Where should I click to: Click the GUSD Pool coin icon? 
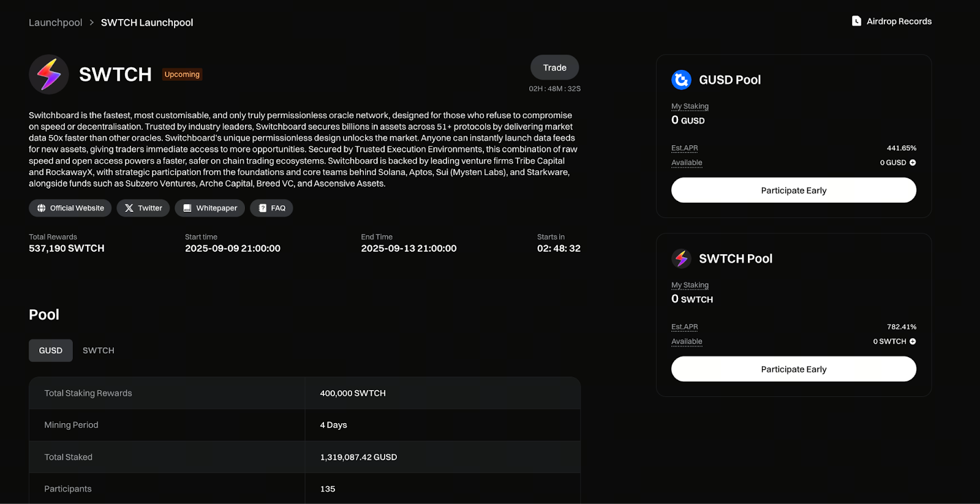(681, 80)
